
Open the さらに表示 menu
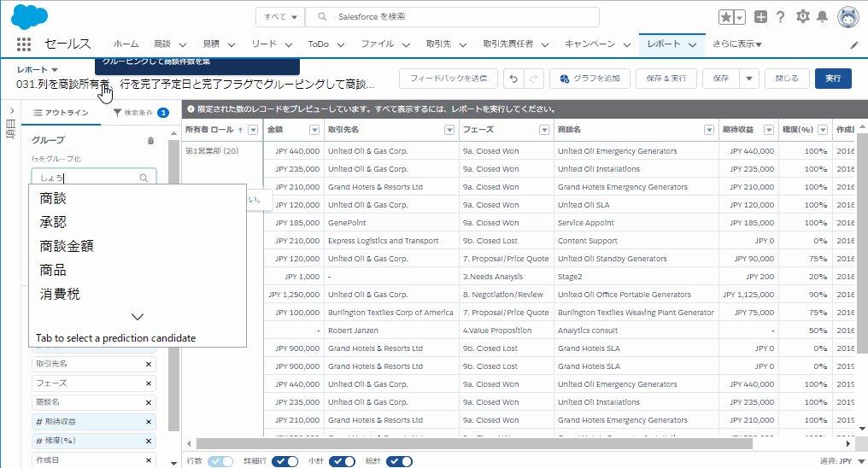click(736, 44)
